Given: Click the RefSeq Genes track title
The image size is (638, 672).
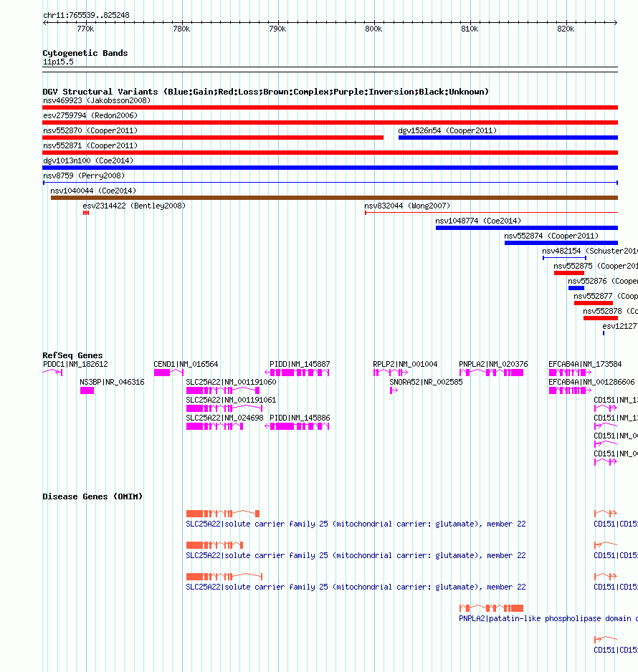Looking at the screenshot, I should point(72,355).
